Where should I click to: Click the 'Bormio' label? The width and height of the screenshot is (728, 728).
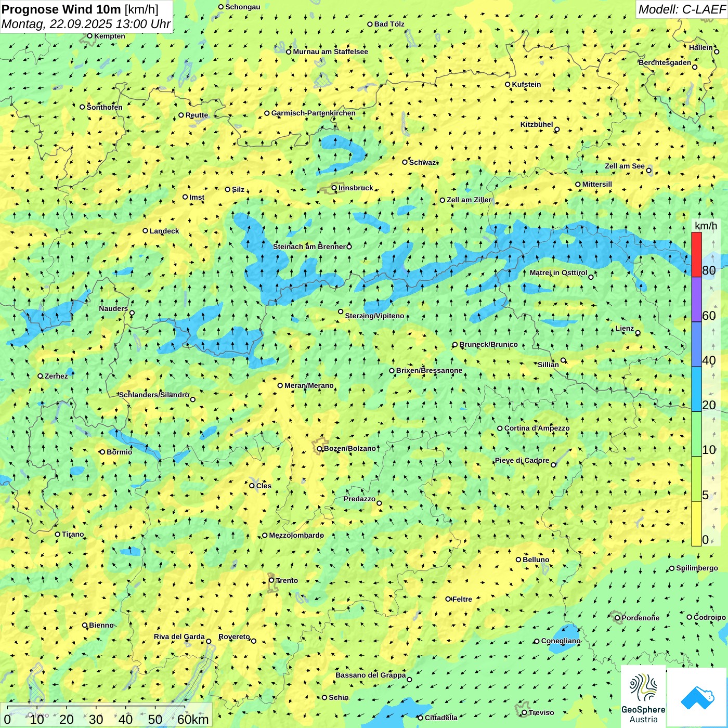pyautogui.click(x=119, y=452)
